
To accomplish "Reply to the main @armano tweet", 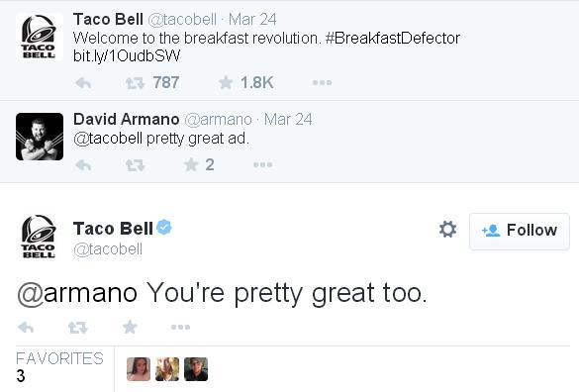I will click(x=26, y=328).
